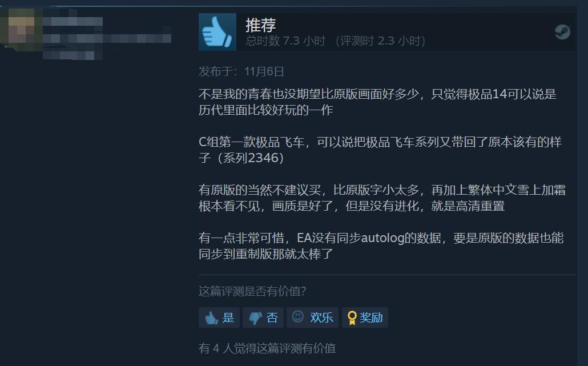Vote 否 to mark review unhelpful

pos(263,317)
